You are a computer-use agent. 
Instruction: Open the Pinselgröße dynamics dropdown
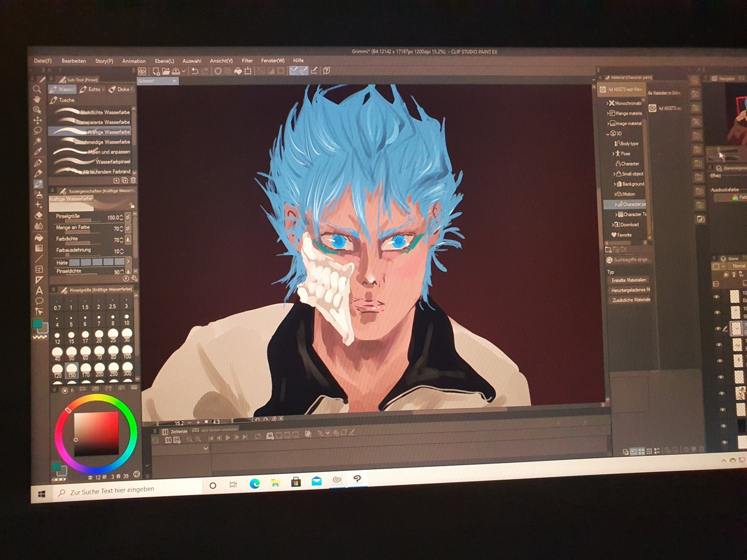128,217
